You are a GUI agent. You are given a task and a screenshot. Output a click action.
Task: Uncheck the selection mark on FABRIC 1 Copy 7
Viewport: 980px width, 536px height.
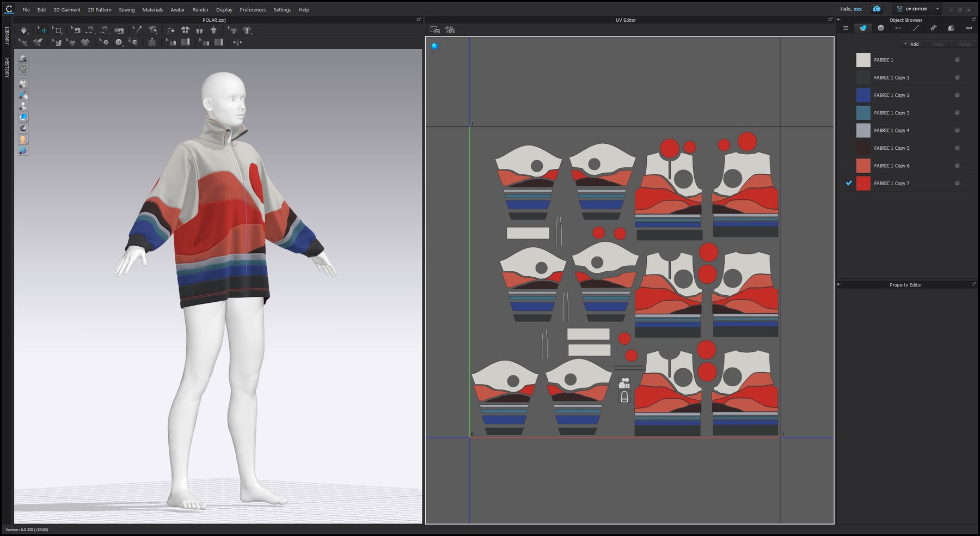(848, 184)
